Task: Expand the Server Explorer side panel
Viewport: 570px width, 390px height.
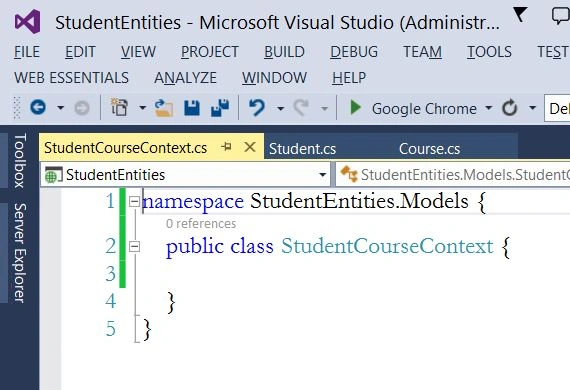Action: (20, 253)
